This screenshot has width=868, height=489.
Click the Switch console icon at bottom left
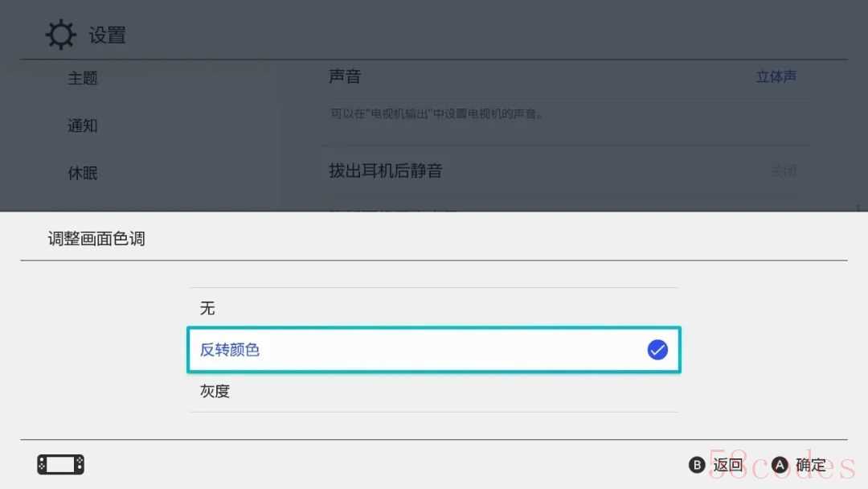(x=61, y=464)
